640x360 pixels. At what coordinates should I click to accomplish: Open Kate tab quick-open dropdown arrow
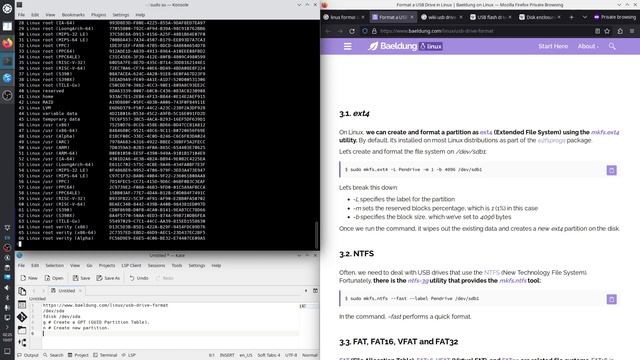306,291
